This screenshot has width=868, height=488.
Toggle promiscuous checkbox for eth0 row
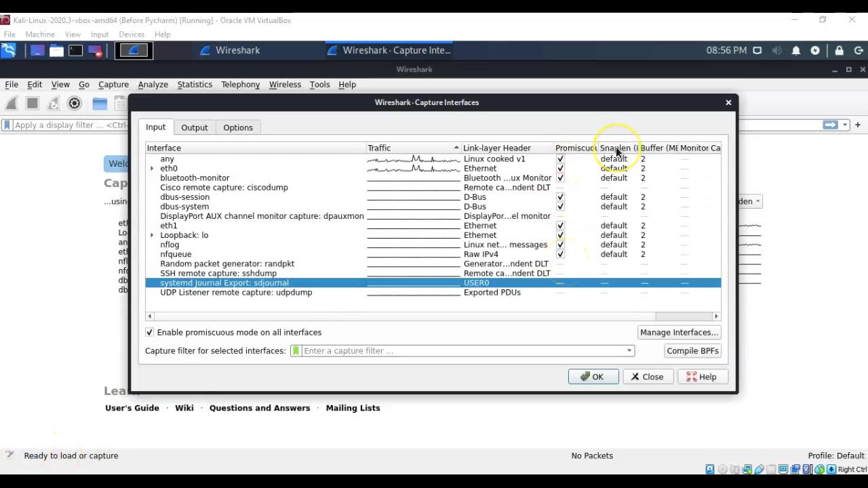560,169
